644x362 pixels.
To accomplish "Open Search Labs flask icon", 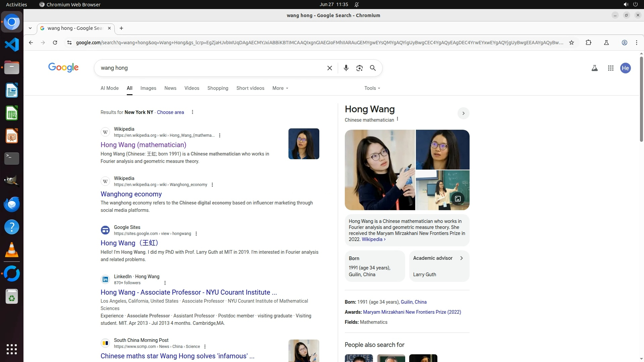I will 594,68.
